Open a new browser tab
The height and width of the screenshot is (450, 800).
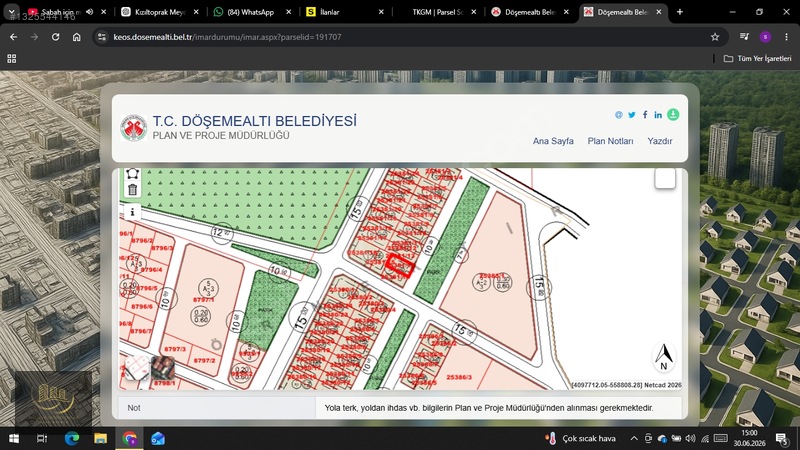(x=680, y=12)
